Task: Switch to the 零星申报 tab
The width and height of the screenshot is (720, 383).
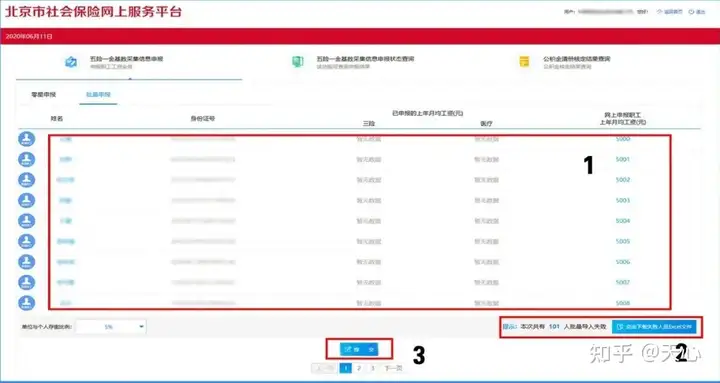Action: click(44, 95)
